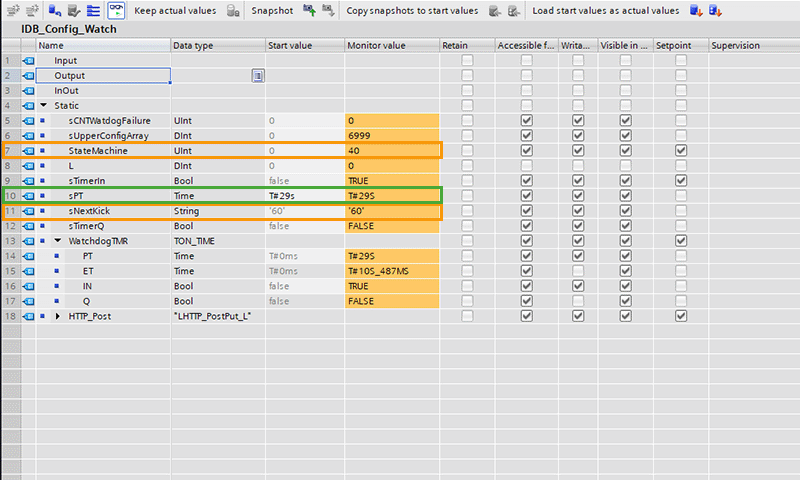The height and width of the screenshot is (480, 800).
Task: Uncheck Writable checkbox for sNextKick
Action: coord(577,211)
